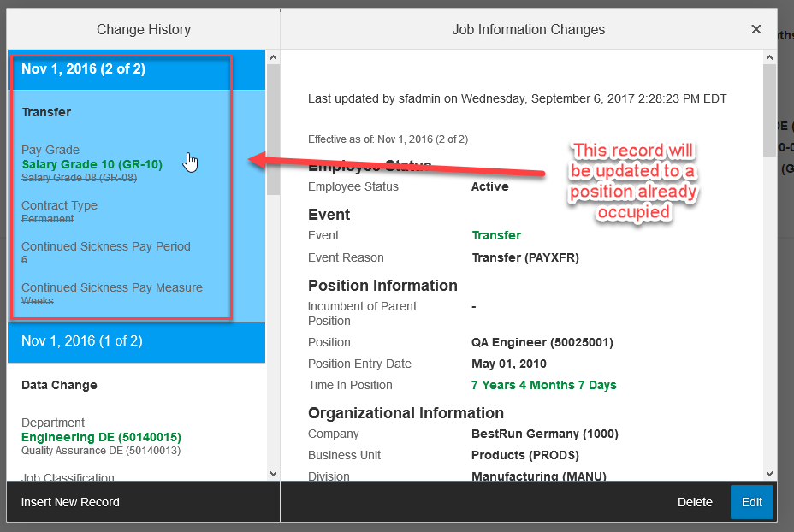This screenshot has height=532, width=794.
Task: Click Transfer (PAYXFR) event reason
Action: (525, 257)
